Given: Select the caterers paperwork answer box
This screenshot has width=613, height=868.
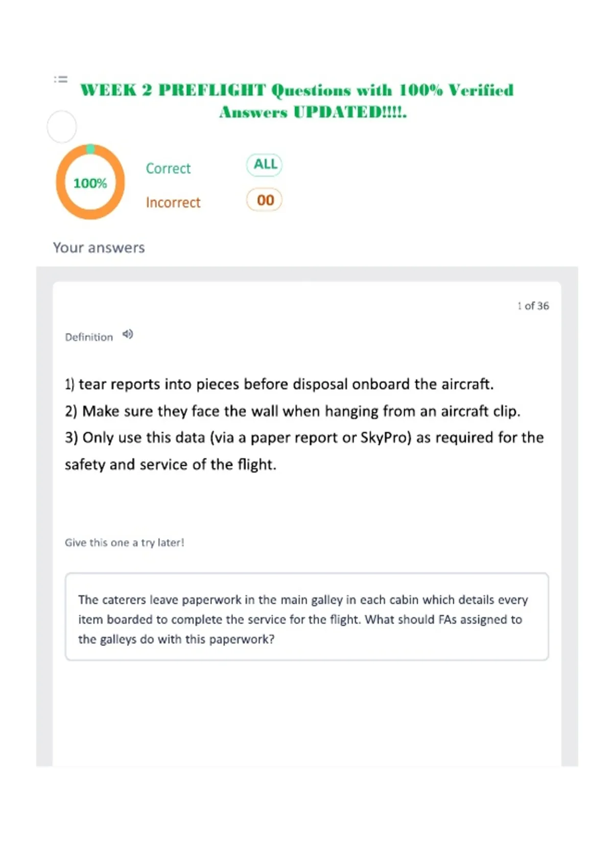Looking at the screenshot, I should tap(307, 617).
